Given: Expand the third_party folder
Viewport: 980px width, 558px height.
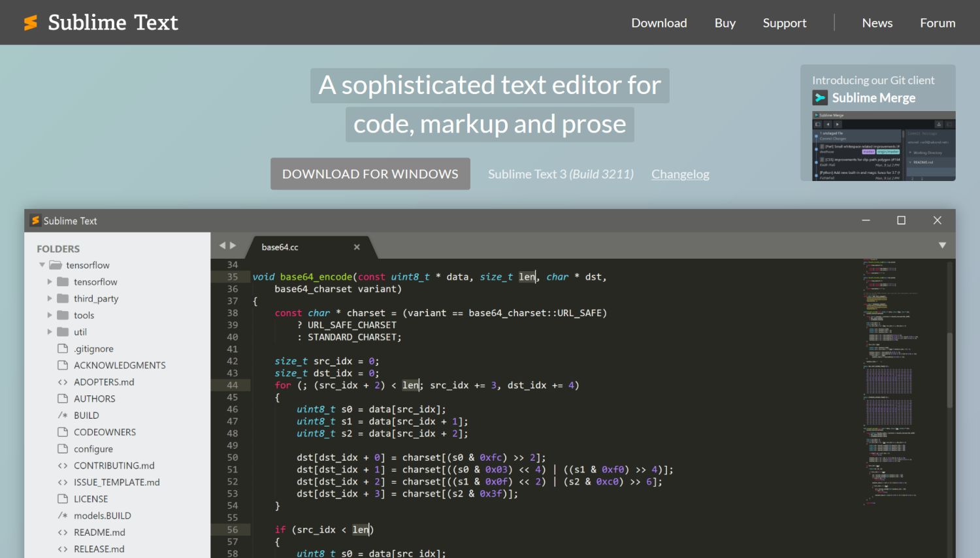Looking at the screenshot, I should (x=50, y=299).
